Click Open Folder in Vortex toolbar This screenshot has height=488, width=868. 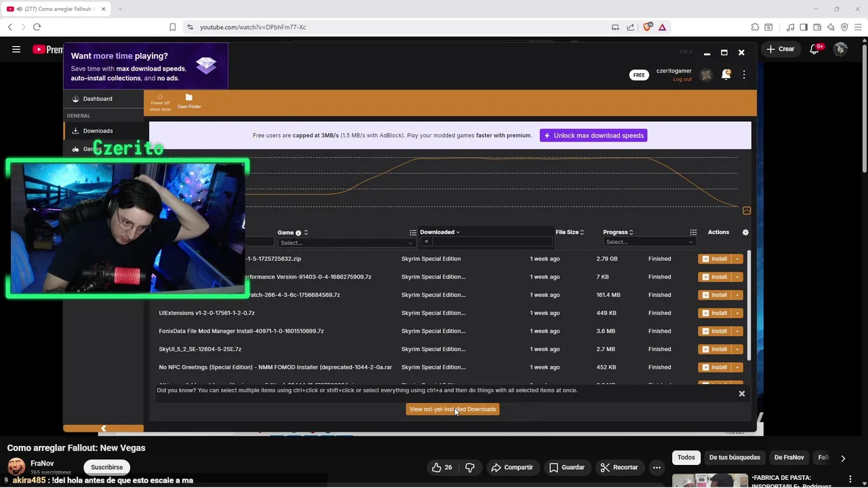click(189, 101)
